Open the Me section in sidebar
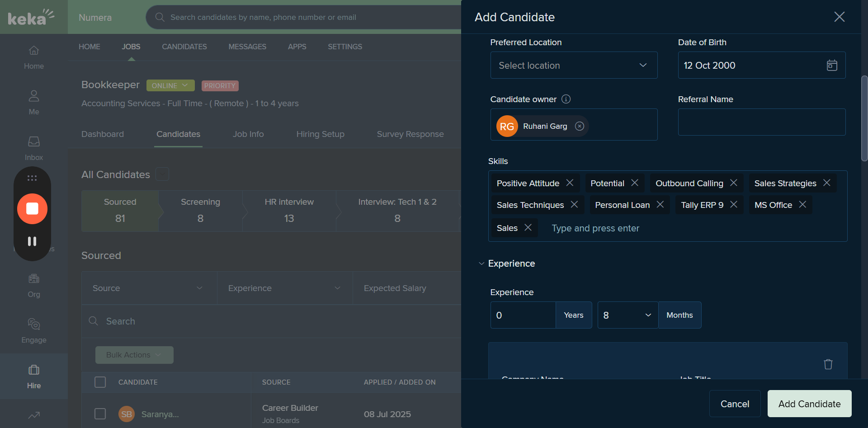Image resolution: width=868 pixels, height=428 pixels. click(x=34, y=102)
